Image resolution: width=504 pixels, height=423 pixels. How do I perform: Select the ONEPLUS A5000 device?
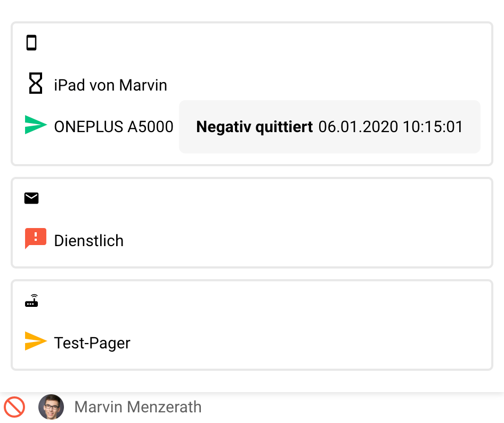113,127
